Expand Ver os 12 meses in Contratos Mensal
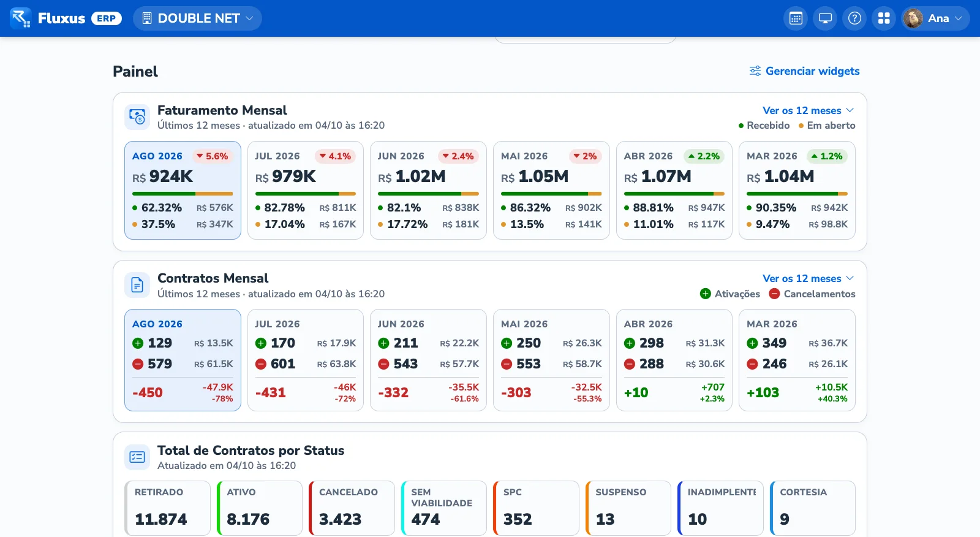The image size is (980, 537). click(809, 278)
